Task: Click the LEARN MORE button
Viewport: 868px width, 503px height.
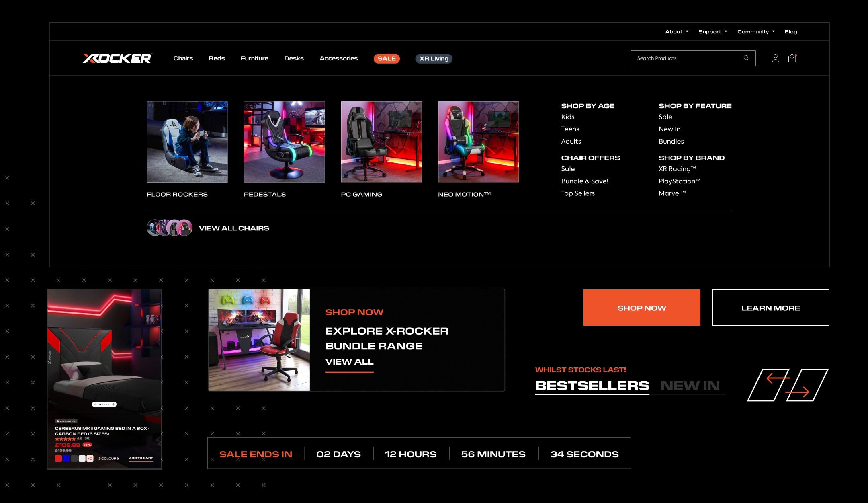Action: point(771,308)
